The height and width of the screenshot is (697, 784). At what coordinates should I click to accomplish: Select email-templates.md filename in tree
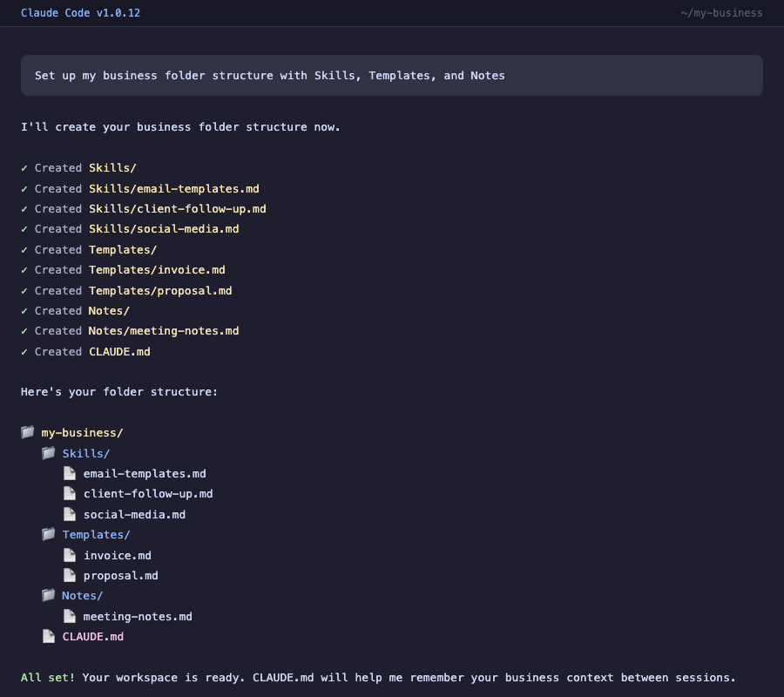point(145,474)
